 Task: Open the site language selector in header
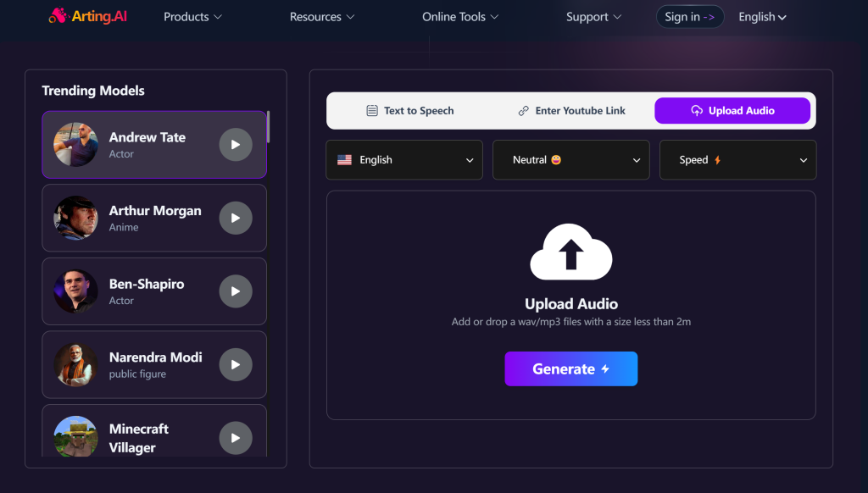[762, 17]
